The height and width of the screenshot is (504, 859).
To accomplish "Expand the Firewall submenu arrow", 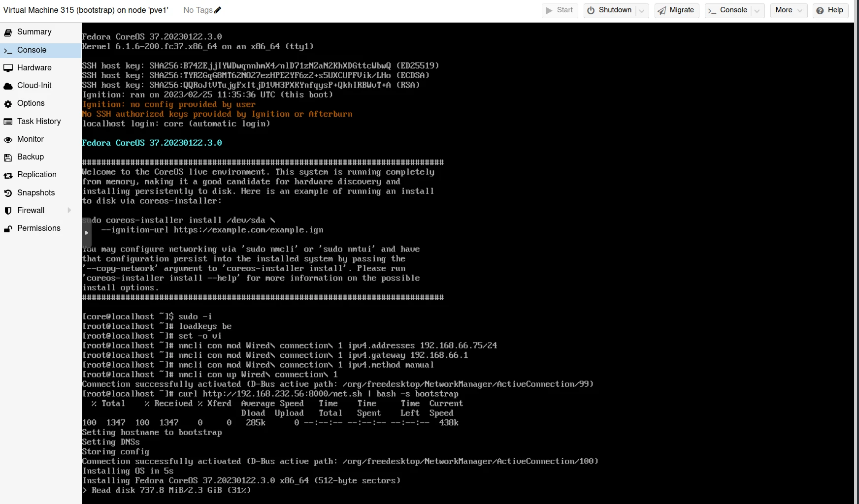I will tap(69, 210).
